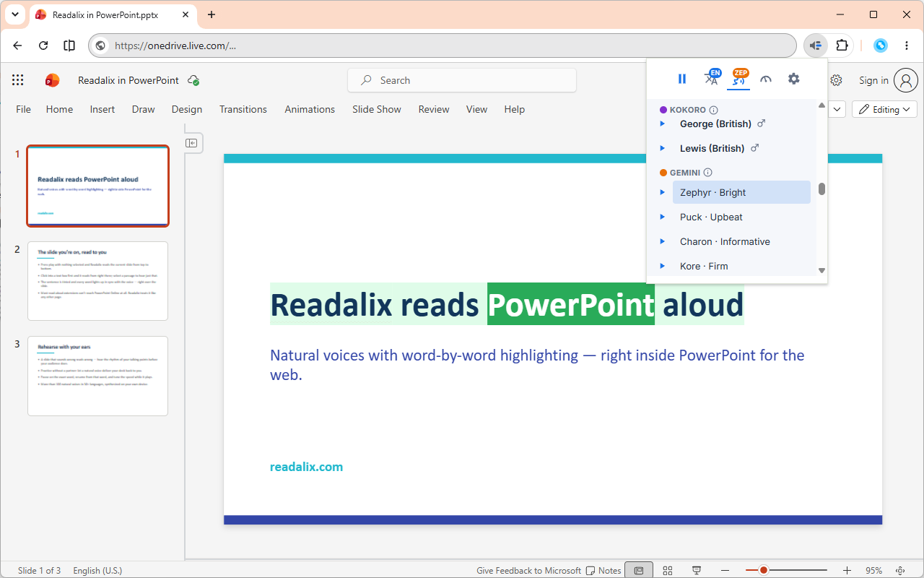Click the Readalix extension icon in toolbar
Viewport: 924px width, 578px height.
pyautogui.click(x=816, y=46)
